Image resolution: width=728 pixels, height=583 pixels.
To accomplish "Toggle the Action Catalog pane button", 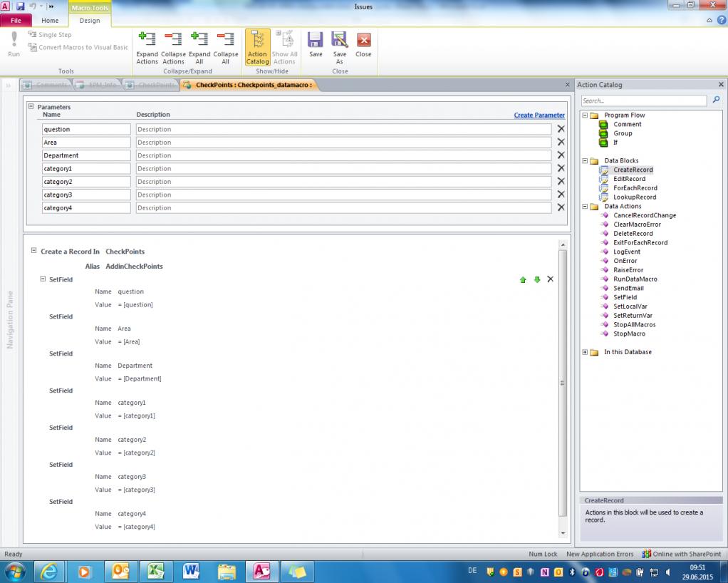I will pos(257,48).
